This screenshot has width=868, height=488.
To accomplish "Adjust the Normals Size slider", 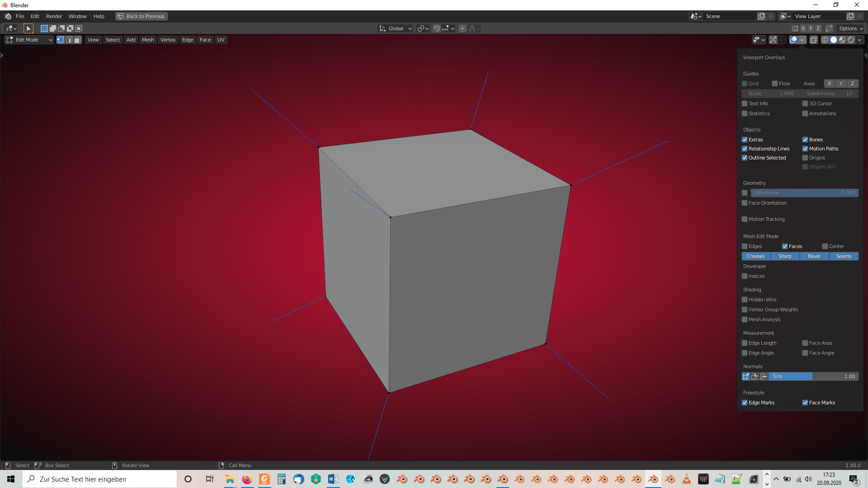I will [813, 376].
